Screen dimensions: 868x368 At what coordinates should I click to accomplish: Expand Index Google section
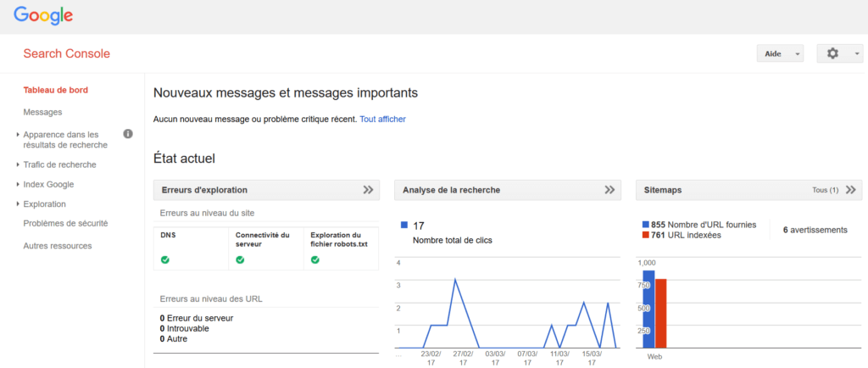tap(48, 184)
